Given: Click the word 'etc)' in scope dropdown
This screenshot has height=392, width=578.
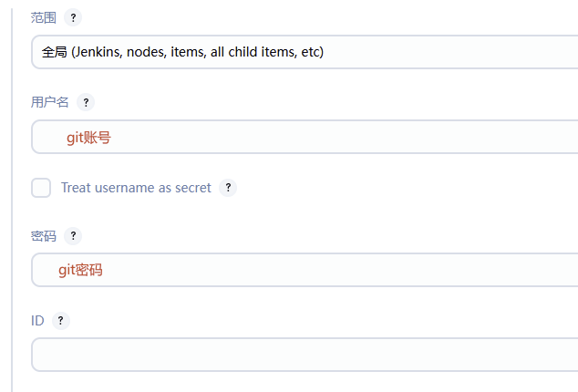Looking at the screenshot, I should coord(313,52).
